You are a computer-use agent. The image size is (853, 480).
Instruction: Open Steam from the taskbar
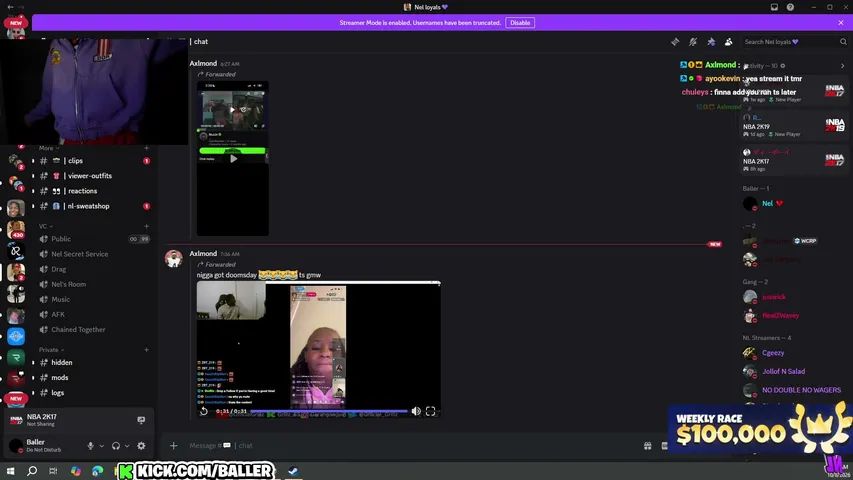point(293,471)
